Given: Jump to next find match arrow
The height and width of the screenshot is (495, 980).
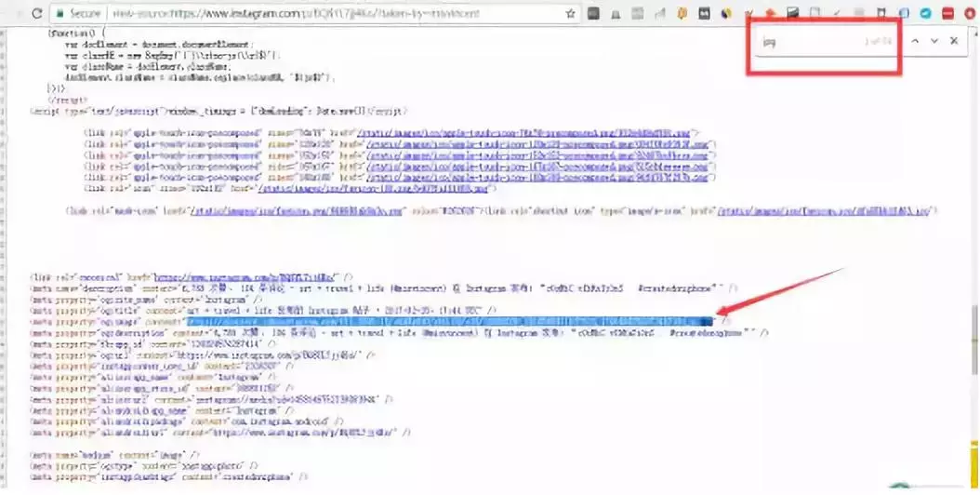Looking at the screenshot, I should tap(934, 41).
